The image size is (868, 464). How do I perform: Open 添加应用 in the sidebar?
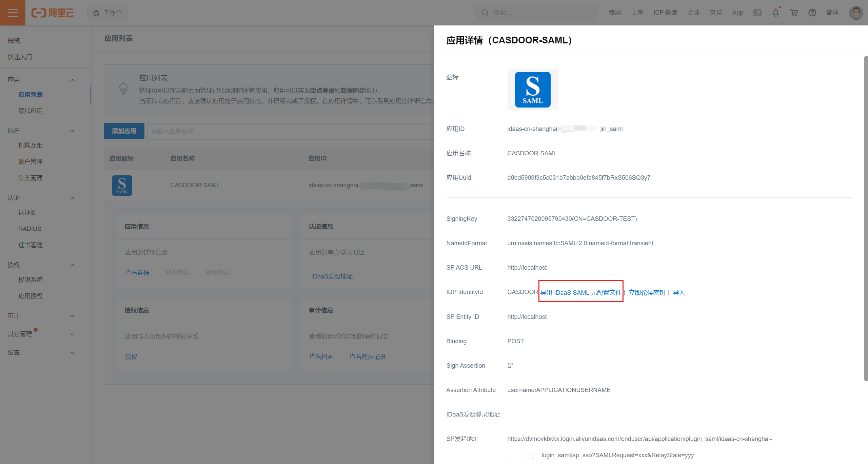tap(30, 111)
